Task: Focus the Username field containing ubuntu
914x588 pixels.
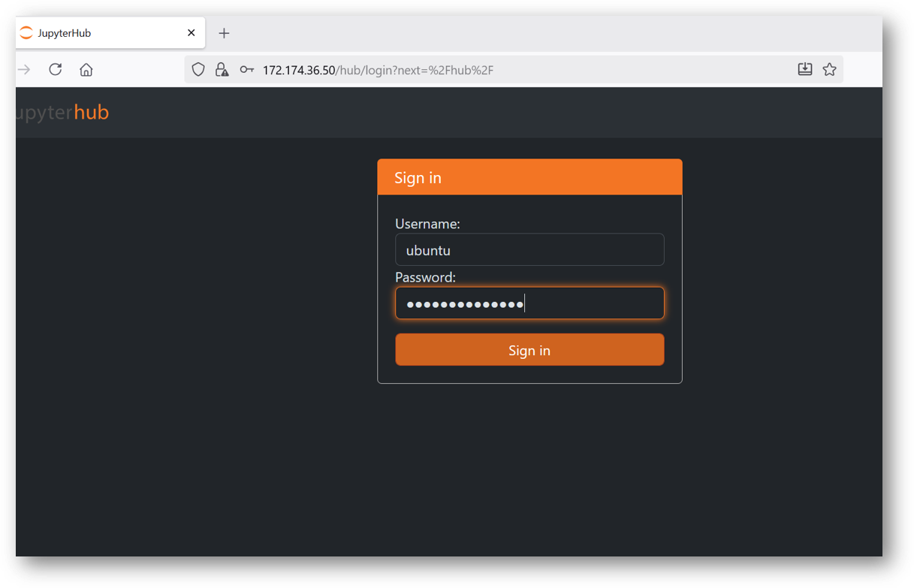Action: pyautogui.click(x=529, y=250)
